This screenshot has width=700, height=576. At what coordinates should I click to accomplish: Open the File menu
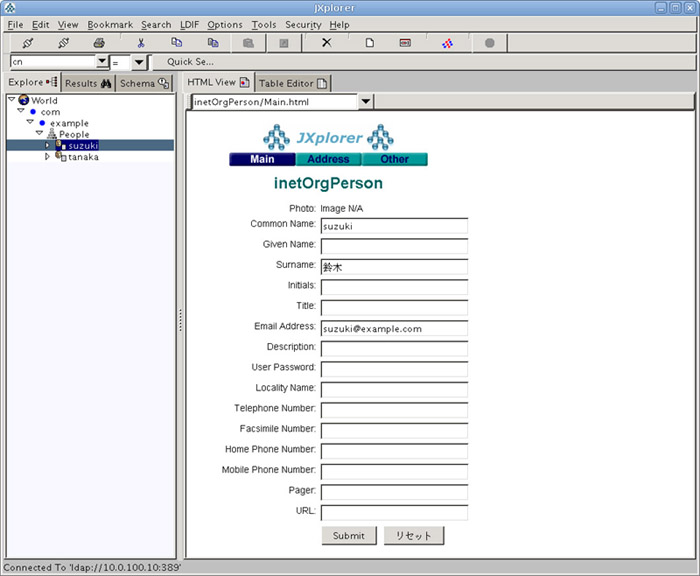(x=15, y=25)
